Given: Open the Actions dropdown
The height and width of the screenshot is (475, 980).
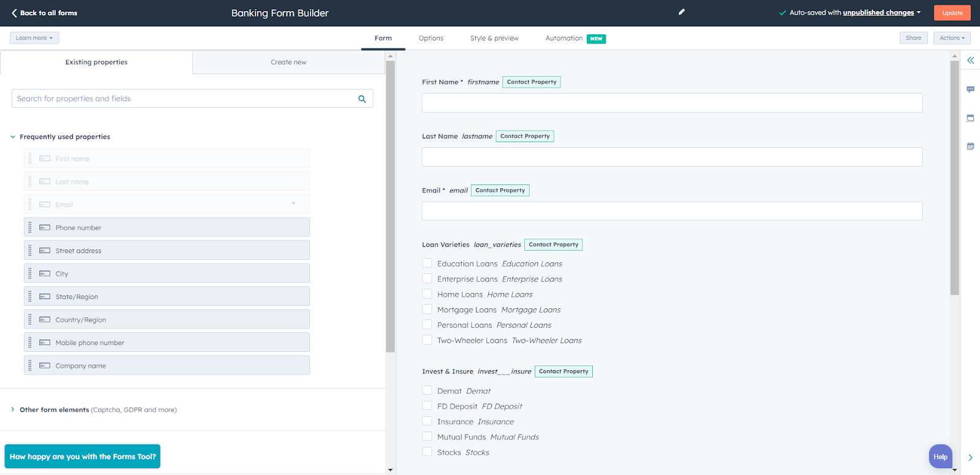Looking at the screenshot, I should [x=952, y=38].
